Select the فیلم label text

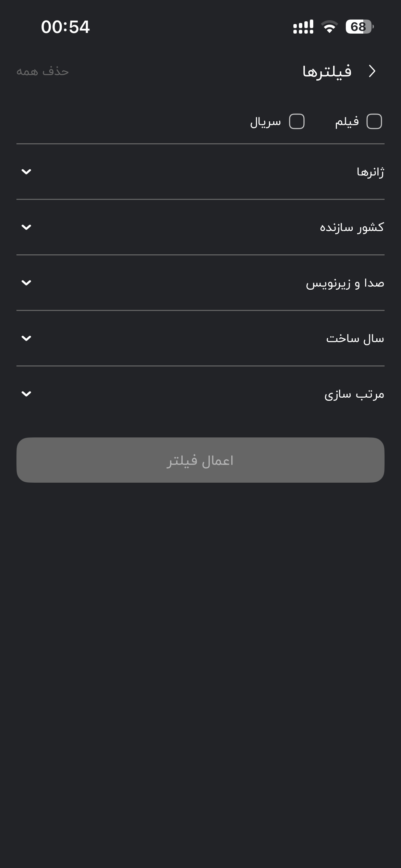pos(347,121)
